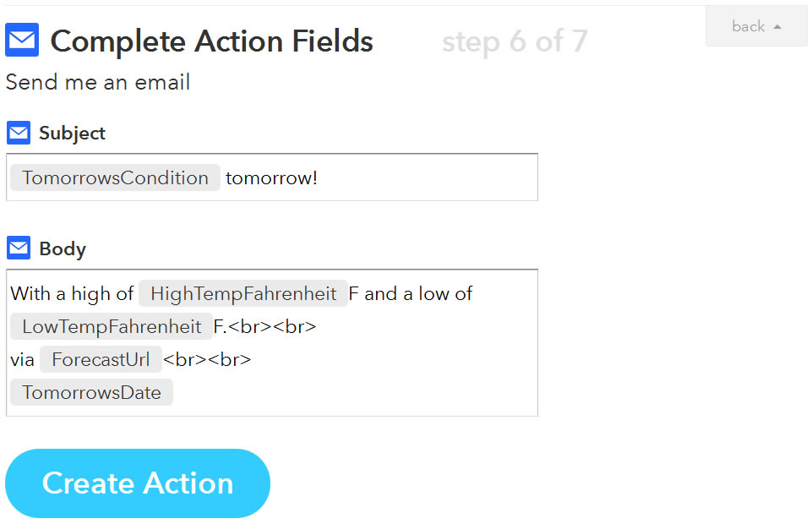Select the LowTempFahrenheit ingredient tag
The image size is (812, 524).
tap(112, 327)
